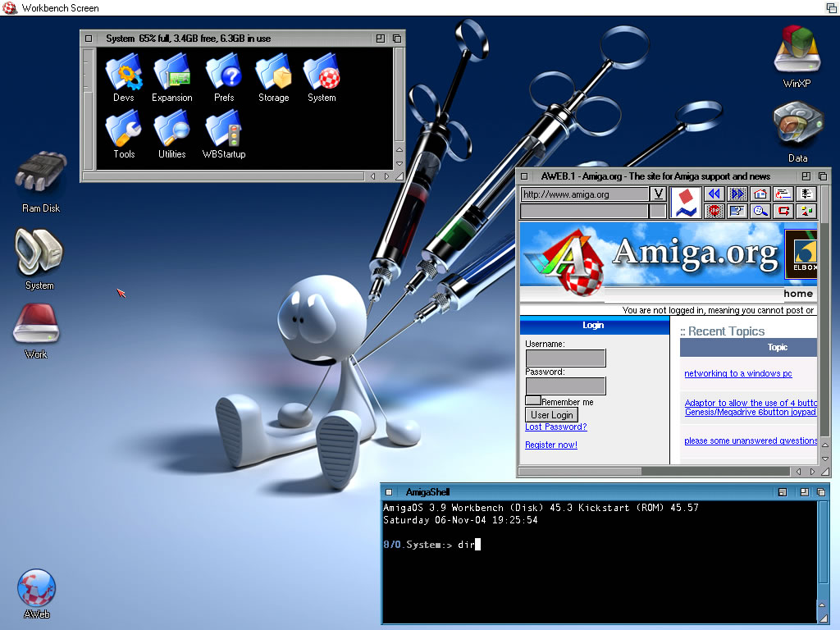Click AWEB window scroll right arrow
840x630 pixels.
(812, 472)
